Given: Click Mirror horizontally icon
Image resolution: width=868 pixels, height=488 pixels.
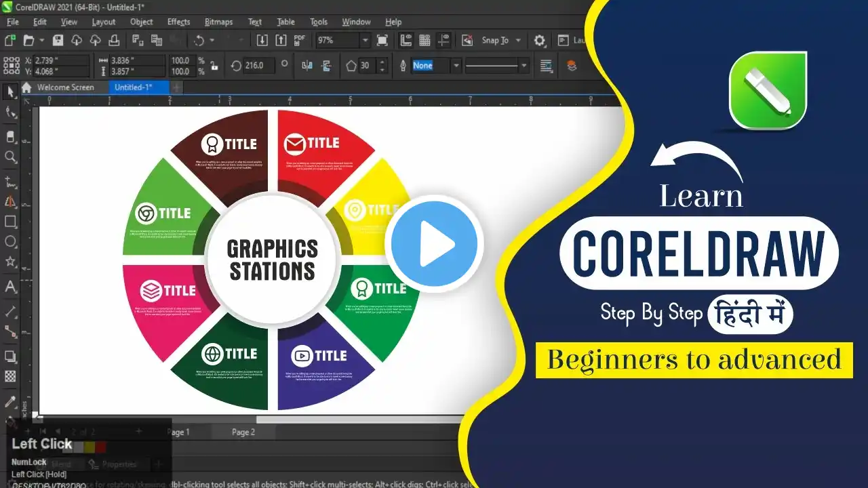Looking at the screenshot, I should pyautogui.click(x=307, y=66).
